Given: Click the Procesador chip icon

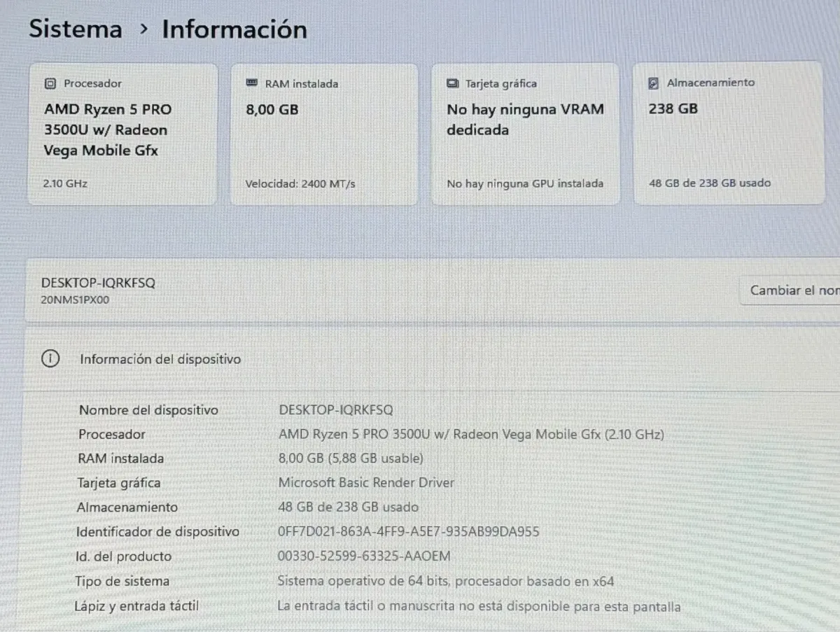Looking at the screenshot, I should (x=50, y=83).
